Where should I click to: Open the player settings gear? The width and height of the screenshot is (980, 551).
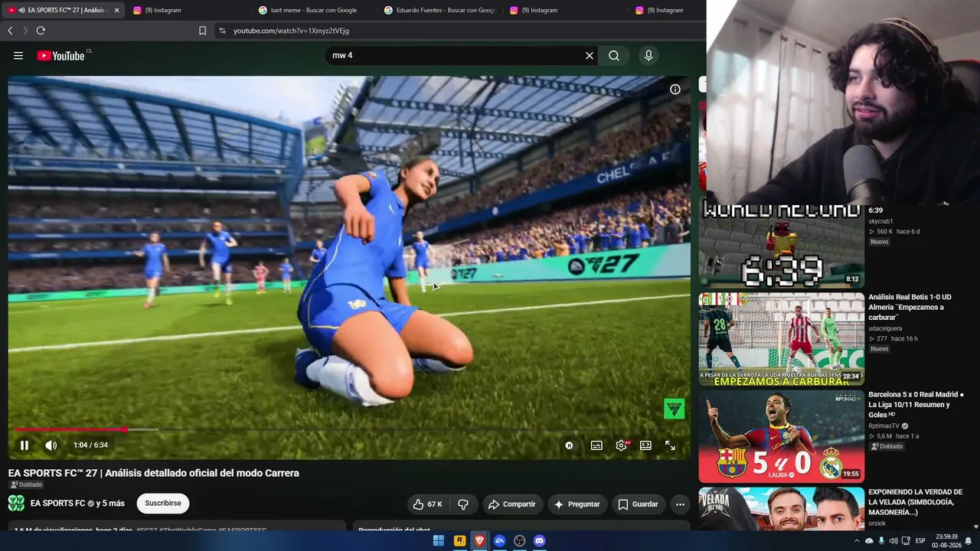click(622, 445)
